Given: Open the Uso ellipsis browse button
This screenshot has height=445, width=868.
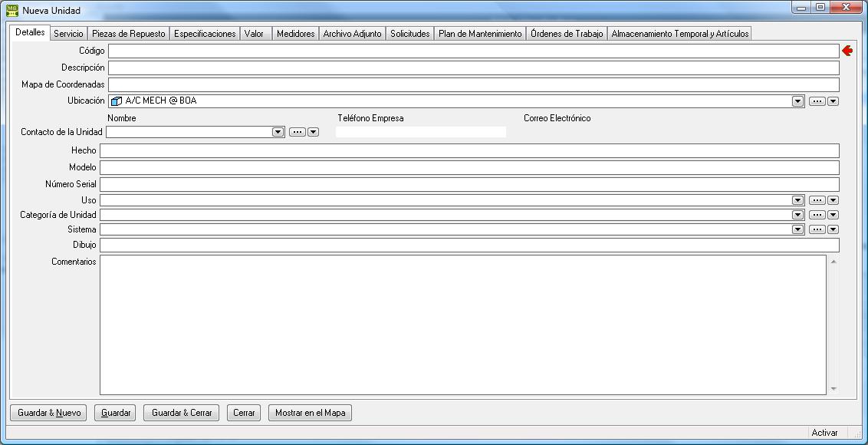Looking at the screenshot, I should [x=817, y=200].
